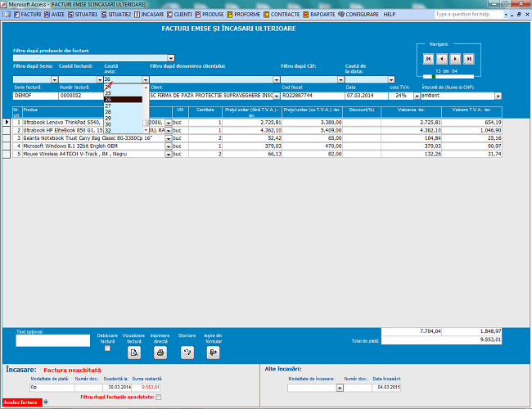Click the red Anulez factura button
This screenshot has height=409, width=532.
point(22,402)
